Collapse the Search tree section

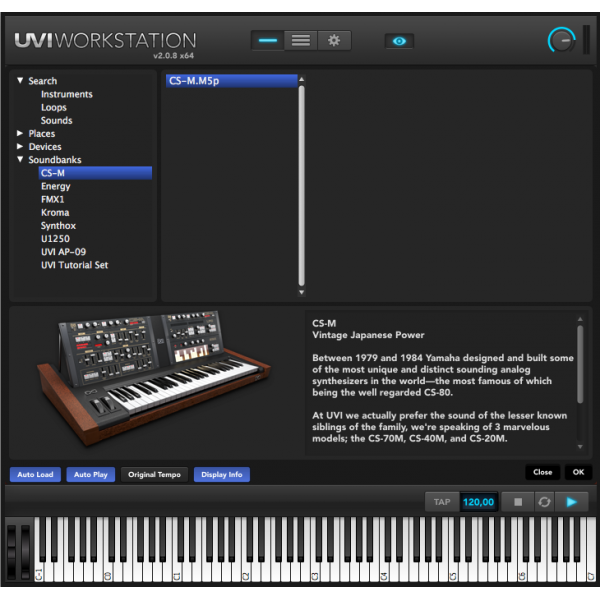click(x=20, y=80)
